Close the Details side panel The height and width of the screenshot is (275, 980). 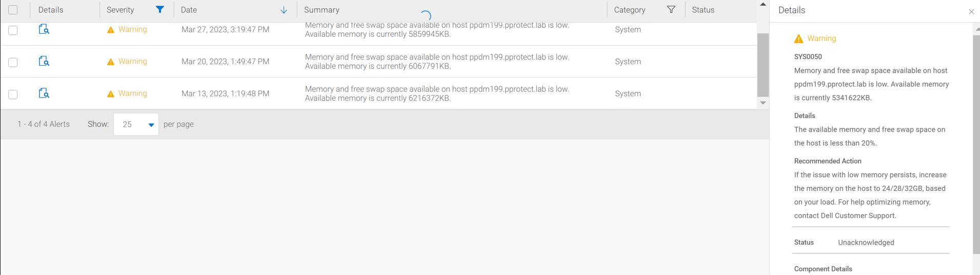(971, 11)
